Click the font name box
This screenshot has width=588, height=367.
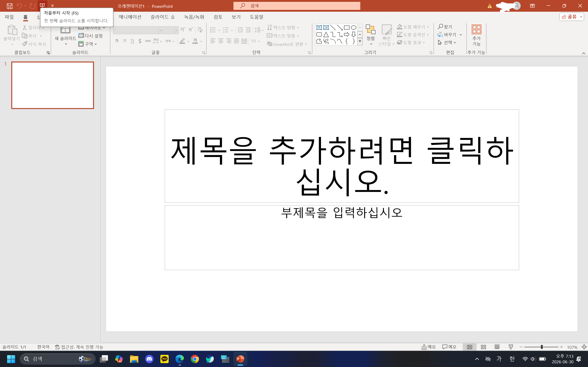pyautogui.click(x=136, y=30)
